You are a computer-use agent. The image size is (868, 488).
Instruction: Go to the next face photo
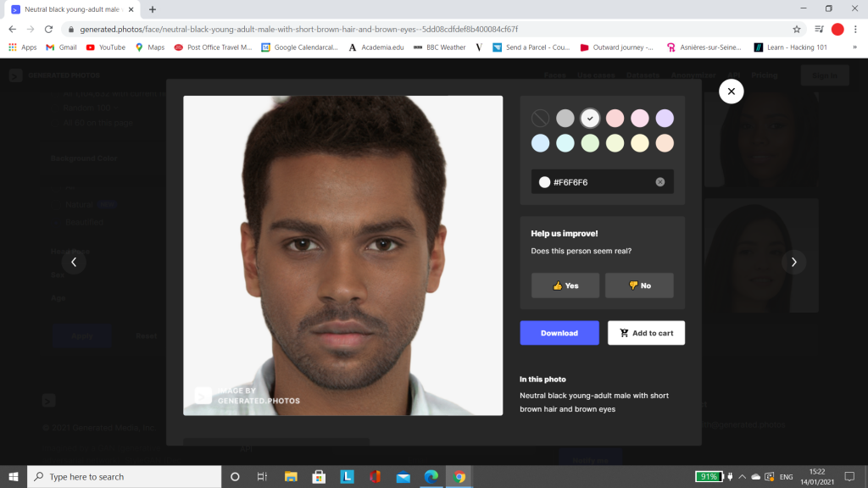tap(793, 263)
